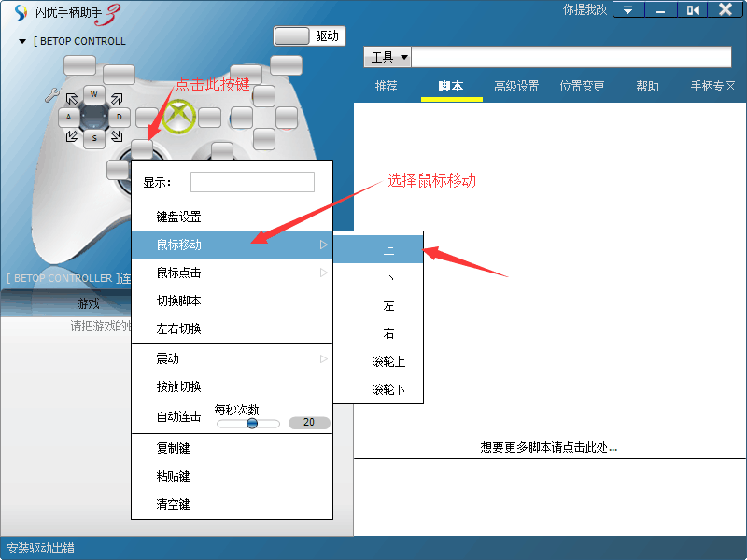Open the 高级设置 tab

516,86
